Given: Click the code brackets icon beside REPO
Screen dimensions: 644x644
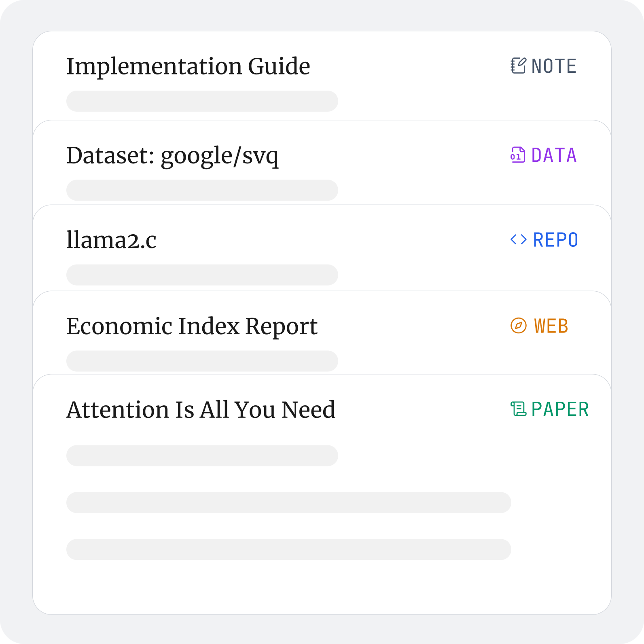Looking at the screenshot, I should tap(518, 240).
